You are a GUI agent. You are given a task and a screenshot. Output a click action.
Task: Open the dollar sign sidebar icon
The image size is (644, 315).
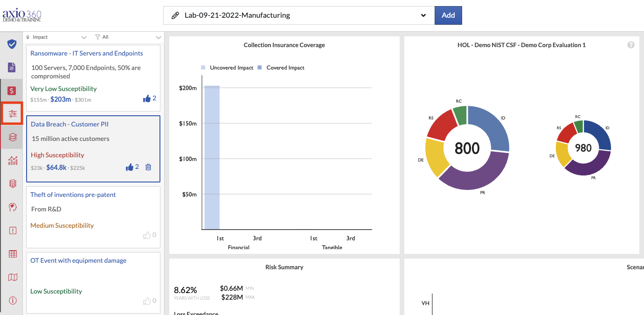point(12,91)
